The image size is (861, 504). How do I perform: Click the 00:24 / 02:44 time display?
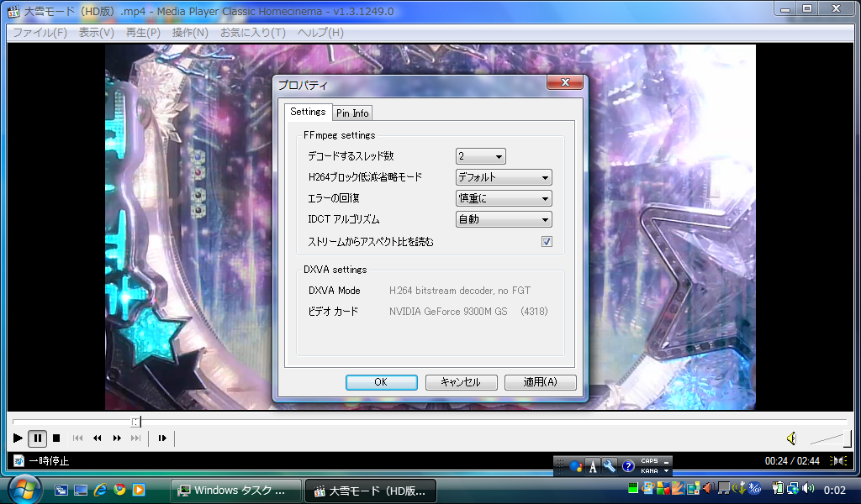(x=792, y=460)
